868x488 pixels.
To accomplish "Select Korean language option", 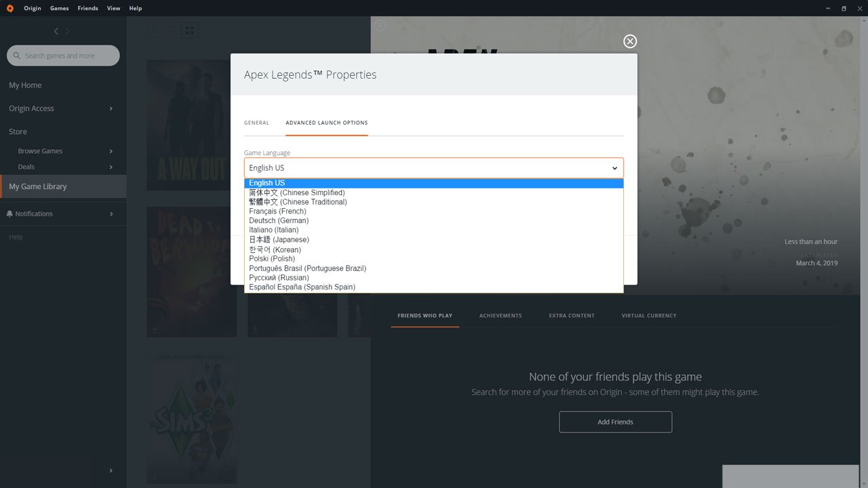I will (x=434, y=249).
